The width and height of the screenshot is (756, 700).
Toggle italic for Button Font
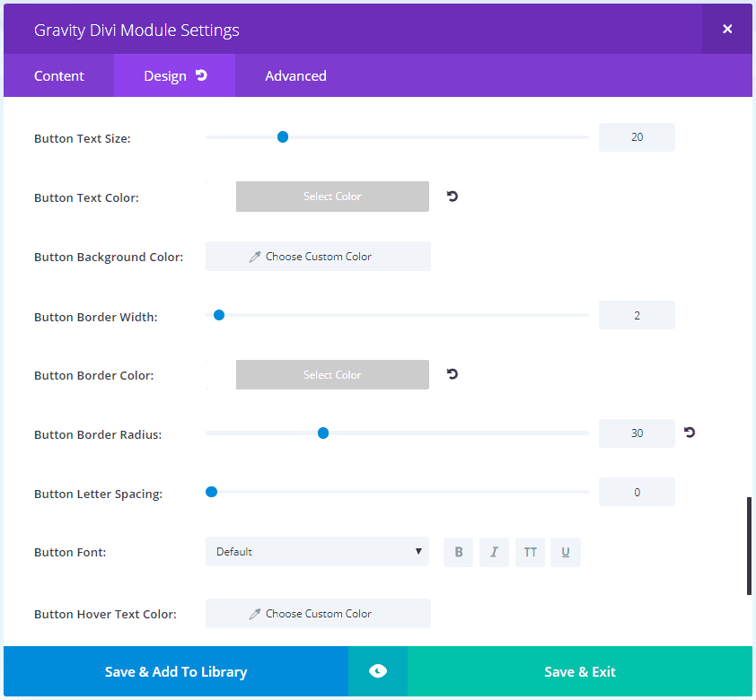(494, 552)
